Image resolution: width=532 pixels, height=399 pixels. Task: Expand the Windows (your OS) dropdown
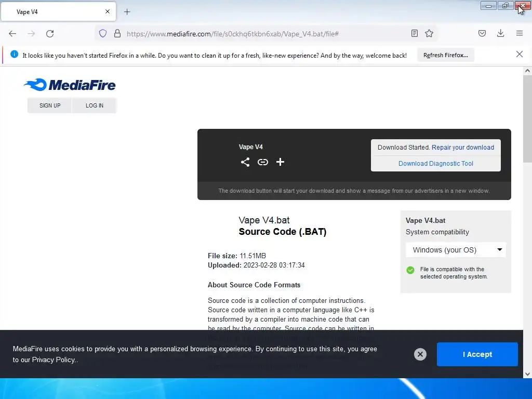(x=456, y=250)
